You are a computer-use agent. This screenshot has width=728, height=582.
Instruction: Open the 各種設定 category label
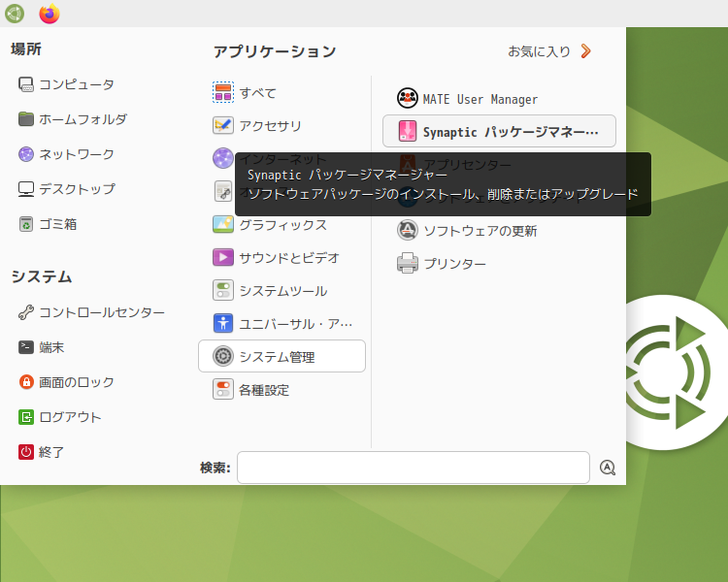[x=264, y=390]
